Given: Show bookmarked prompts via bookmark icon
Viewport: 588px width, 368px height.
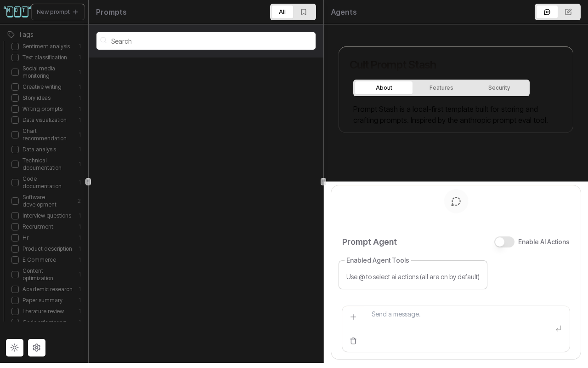Looking at the screenshot, I should (x=304, y=12).
